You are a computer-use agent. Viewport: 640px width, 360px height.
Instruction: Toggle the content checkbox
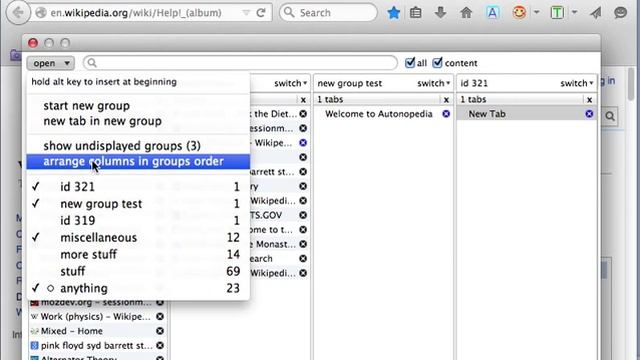[437, 62]
